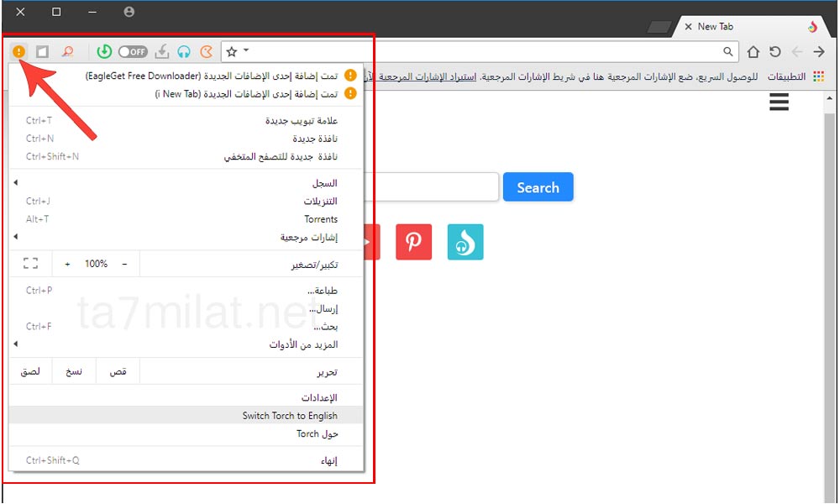Reload the page with the refresh icon

(774, 51)
